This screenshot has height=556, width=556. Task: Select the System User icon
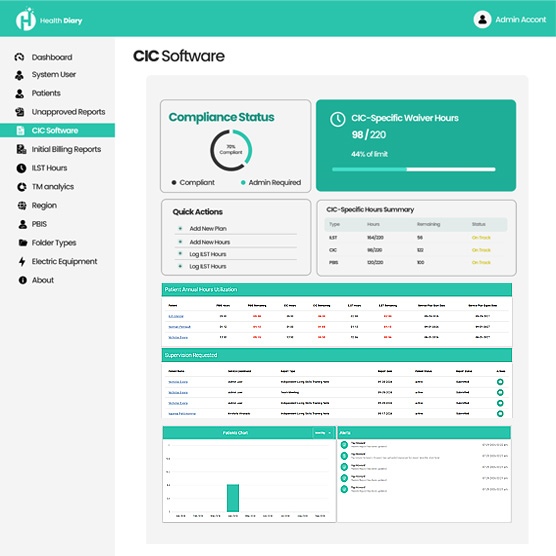click(x=20, y=75)
